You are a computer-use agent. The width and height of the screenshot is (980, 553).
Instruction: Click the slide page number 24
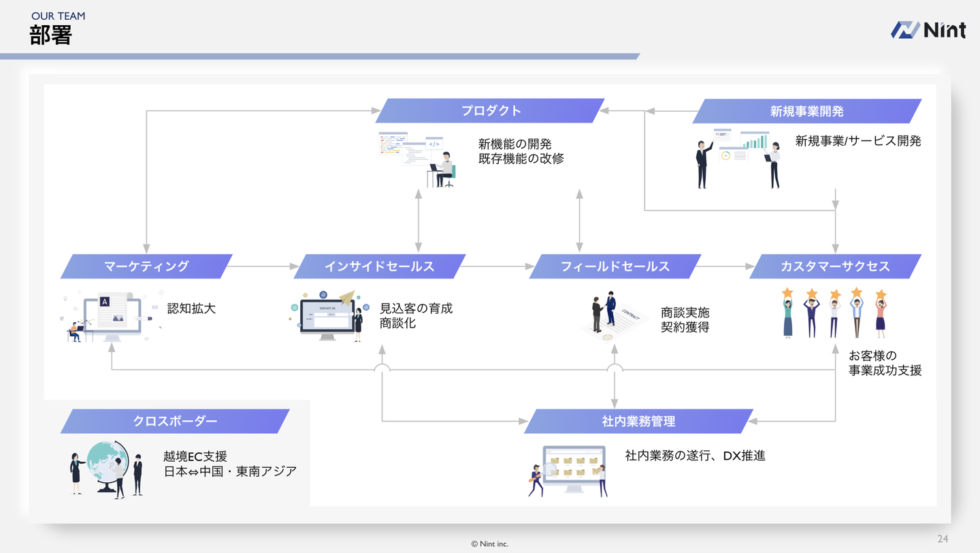tap(943, 539)
